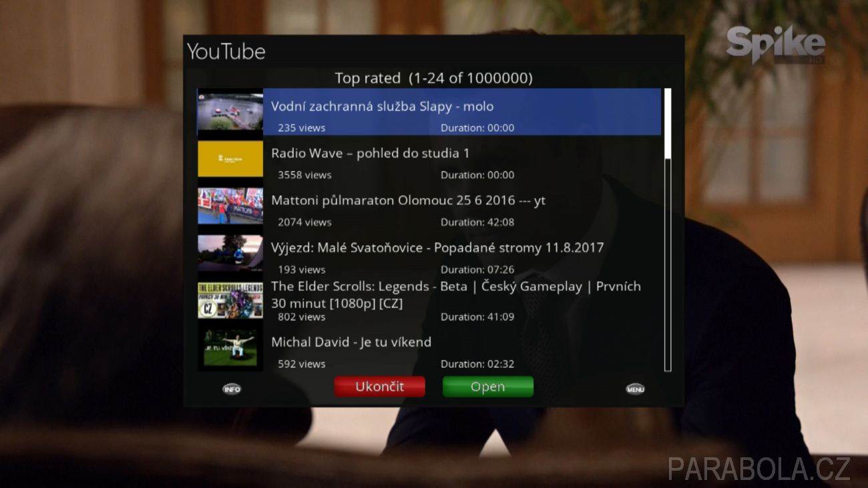This screenshot has width=868, height=488.
Task: Click 'Duration: 41:09' text
Action: [x=477, y=317]
